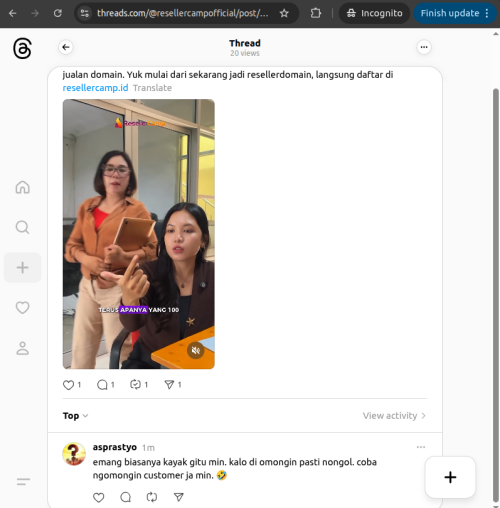Reload the page

pos(58,13)
